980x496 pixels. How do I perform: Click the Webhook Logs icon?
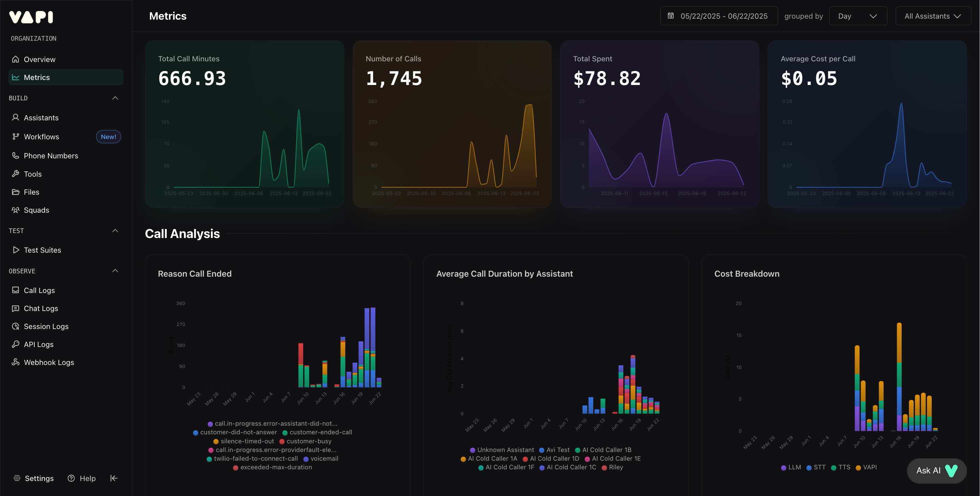click(16, 362)
